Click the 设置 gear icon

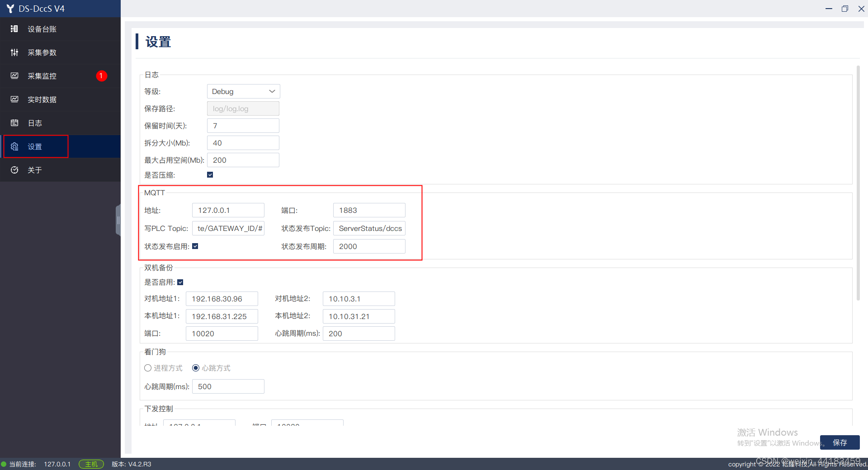[14, 146]
